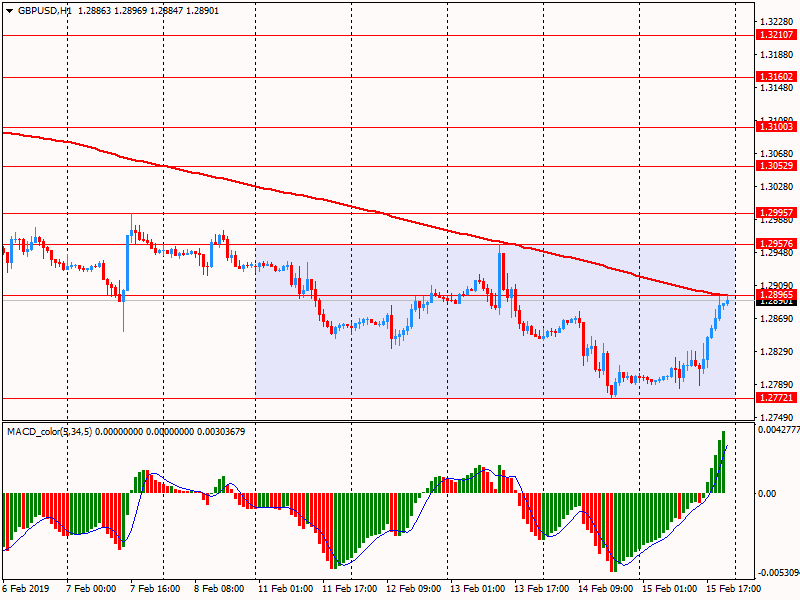Click the 1.32280 price scale value
Screen dimensions: 800x600
tap(777, 21)
